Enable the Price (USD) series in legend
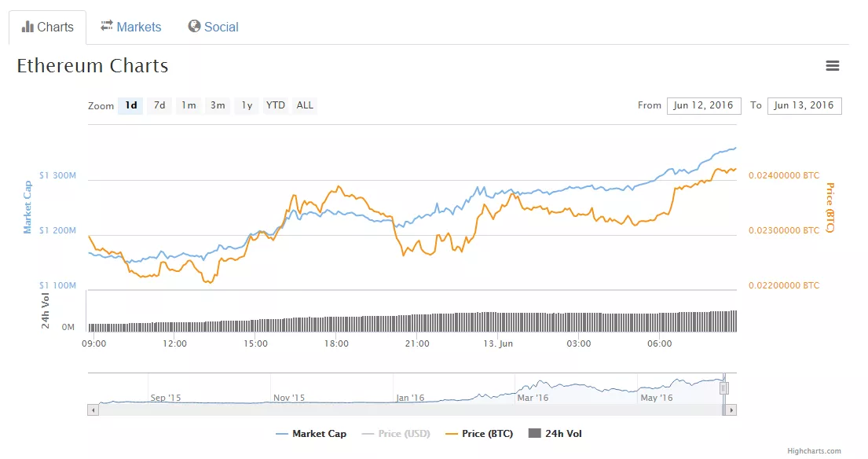868x459 pixels. pyautogui.click(x=395, y=433)
